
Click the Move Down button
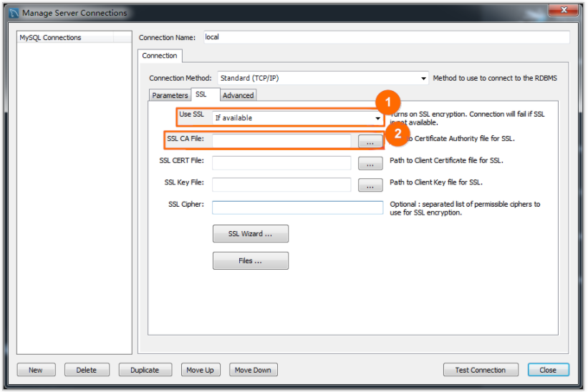(x=253, y=370)
